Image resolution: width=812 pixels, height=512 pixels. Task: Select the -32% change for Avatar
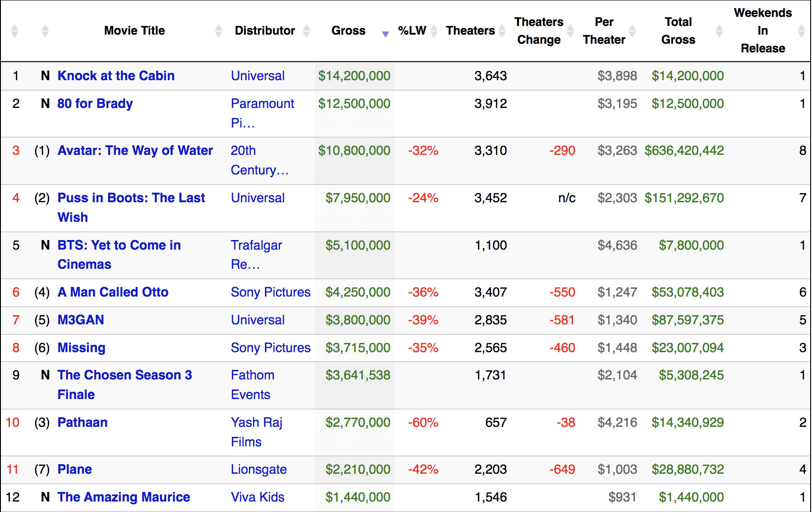click(x=423, y=150)
